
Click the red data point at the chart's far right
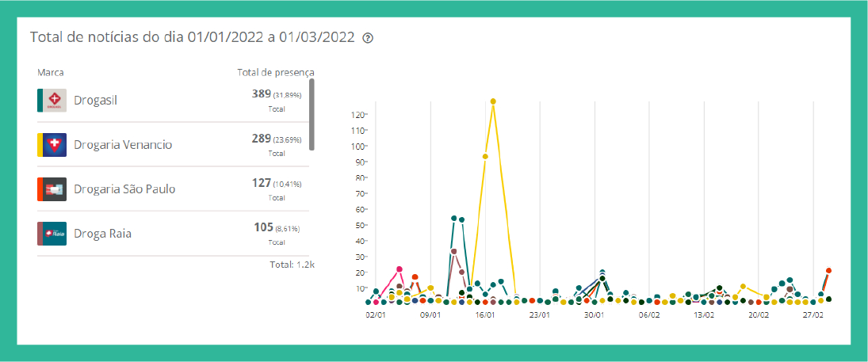point(828,271)
